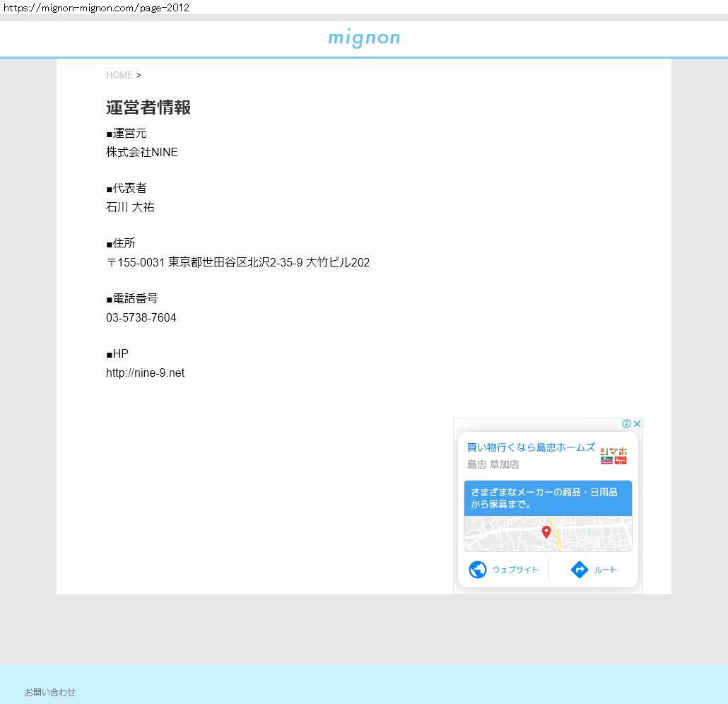Click the http://nine-9.net HP address
The width and height of the screenshot is (728, 704).
[x=145, y=373]
